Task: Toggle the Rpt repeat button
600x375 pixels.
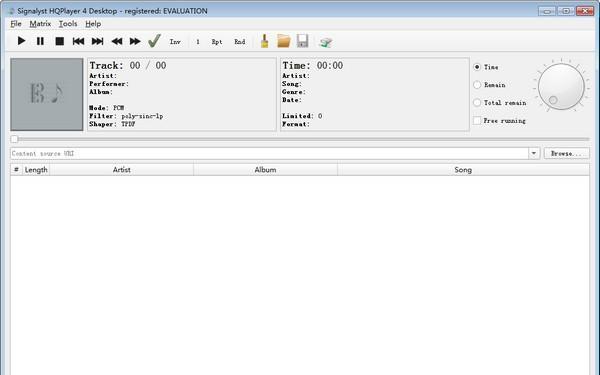Action: (x=217, y=42)
